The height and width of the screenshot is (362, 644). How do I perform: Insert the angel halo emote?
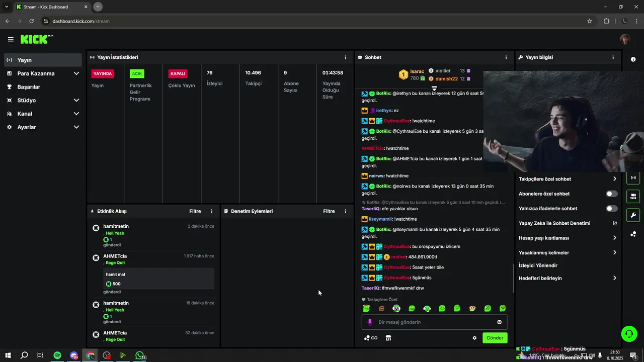tap(366, 308)
